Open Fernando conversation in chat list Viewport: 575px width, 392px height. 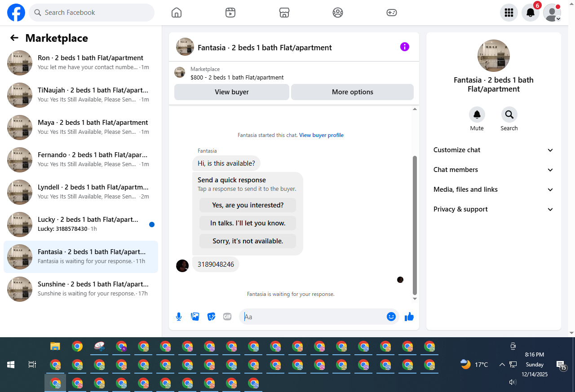[x=81, y=160]
